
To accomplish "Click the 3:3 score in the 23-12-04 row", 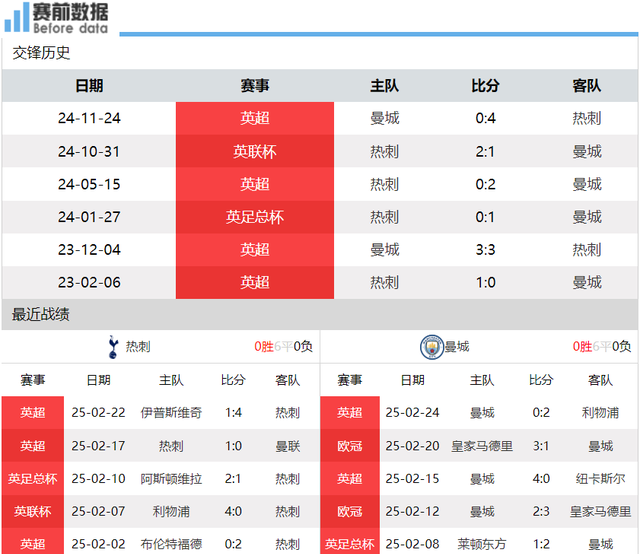I will [x=485, y=249].
